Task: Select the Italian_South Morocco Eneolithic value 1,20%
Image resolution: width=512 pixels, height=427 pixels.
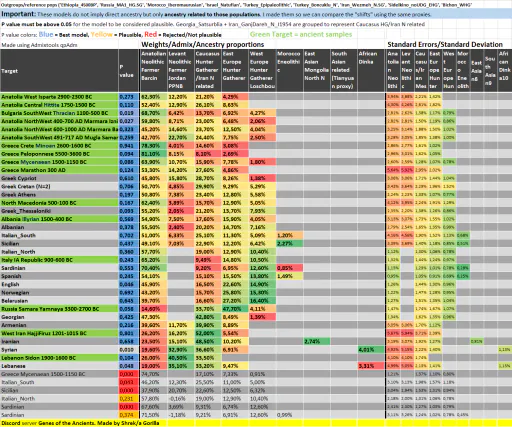Action: [290, 235]
